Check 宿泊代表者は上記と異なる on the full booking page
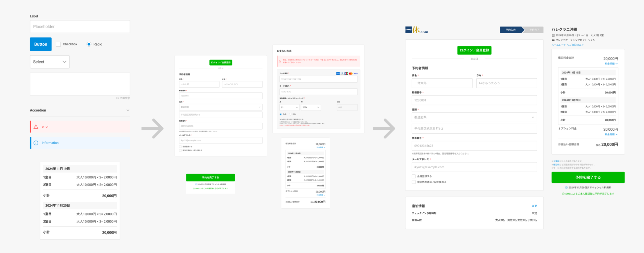 [x=414, y=182]
